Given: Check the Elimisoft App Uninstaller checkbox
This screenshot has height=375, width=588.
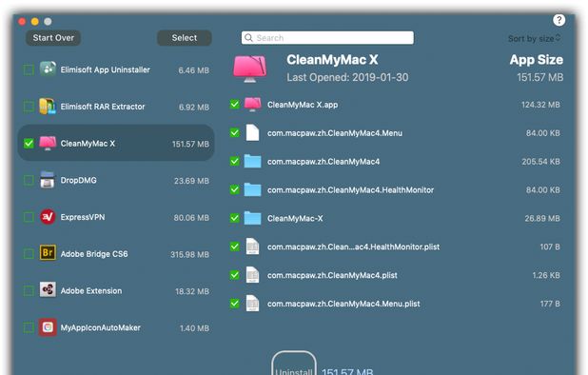Looking at the screenshot, I should [x=29, y=69].
